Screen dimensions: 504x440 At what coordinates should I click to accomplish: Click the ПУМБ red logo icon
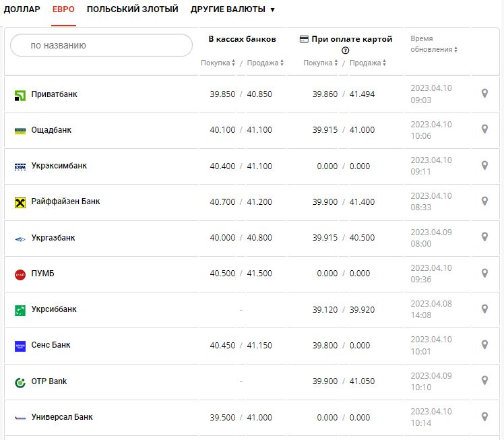[x=20, y=274]
